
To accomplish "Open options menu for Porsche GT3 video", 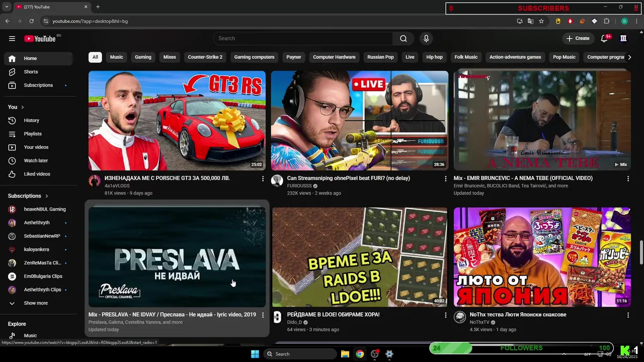I will click(263, 178).
